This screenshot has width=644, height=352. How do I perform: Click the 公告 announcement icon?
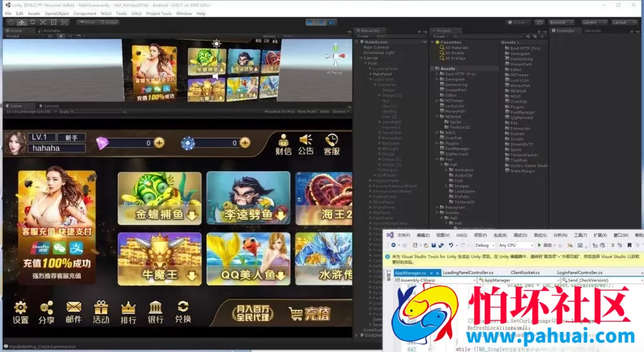tap(306, 145)
